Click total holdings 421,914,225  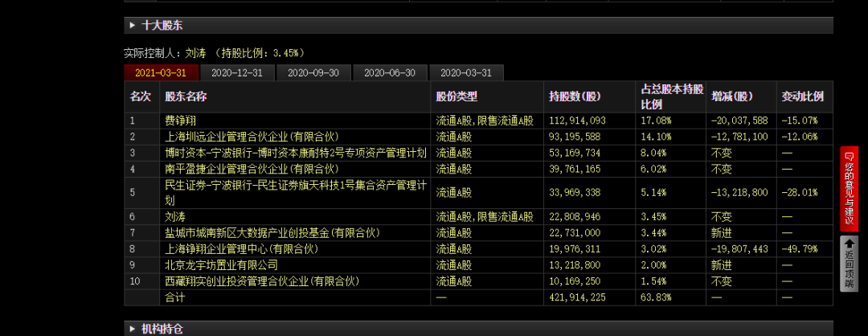[577, 297]
